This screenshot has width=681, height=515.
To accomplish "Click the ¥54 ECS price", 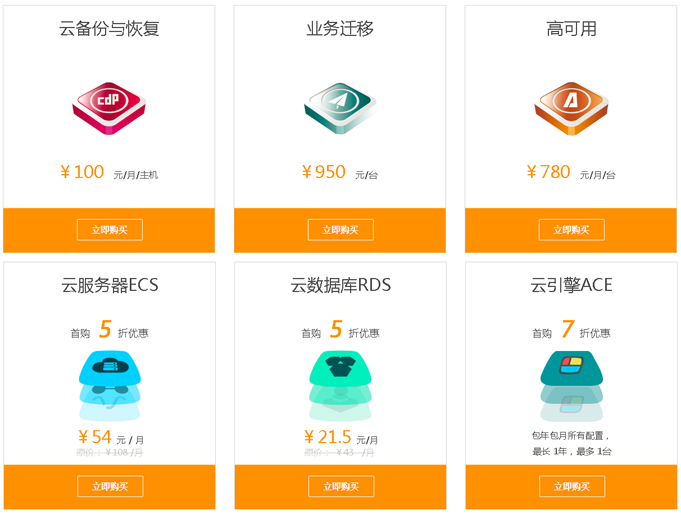I will pyautogui.click(x=95, y=437).
